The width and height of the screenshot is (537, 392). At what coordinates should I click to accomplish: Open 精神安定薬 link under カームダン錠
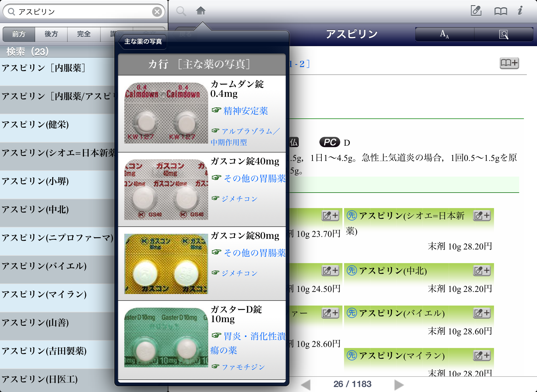[x=245, y=111]
